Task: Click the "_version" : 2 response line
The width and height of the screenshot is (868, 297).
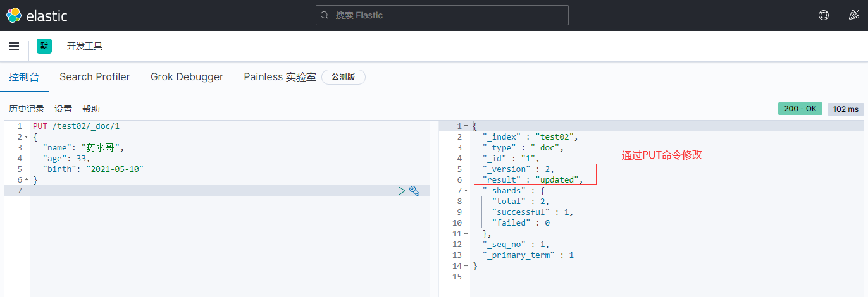Action: click(519, 169)
